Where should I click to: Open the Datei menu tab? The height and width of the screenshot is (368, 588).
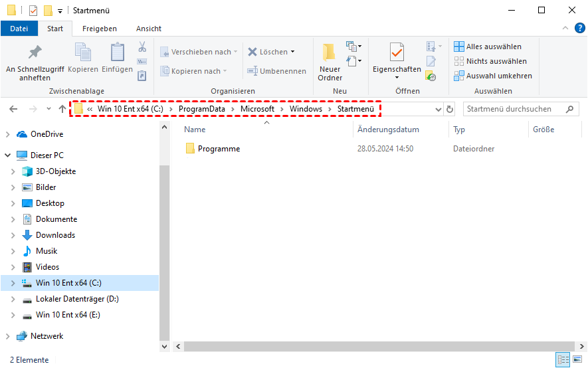19,29
